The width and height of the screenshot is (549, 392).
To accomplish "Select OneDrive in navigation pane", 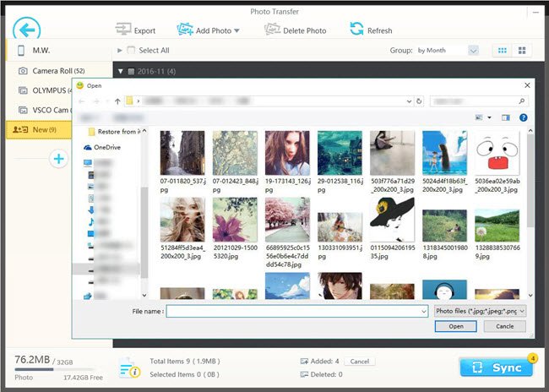I will coord(102,147).
